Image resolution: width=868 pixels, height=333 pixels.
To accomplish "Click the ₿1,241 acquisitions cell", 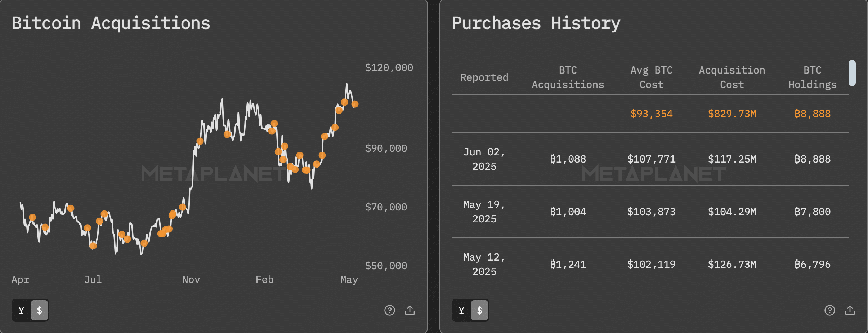I will coord(568,264).
